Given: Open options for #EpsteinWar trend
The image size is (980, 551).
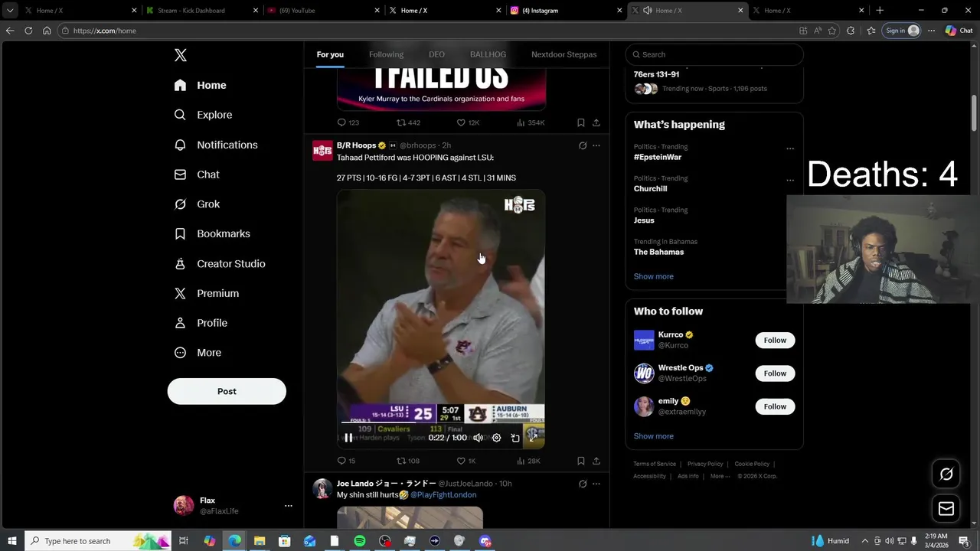Looking at the screenshot, I should (790, 148).
